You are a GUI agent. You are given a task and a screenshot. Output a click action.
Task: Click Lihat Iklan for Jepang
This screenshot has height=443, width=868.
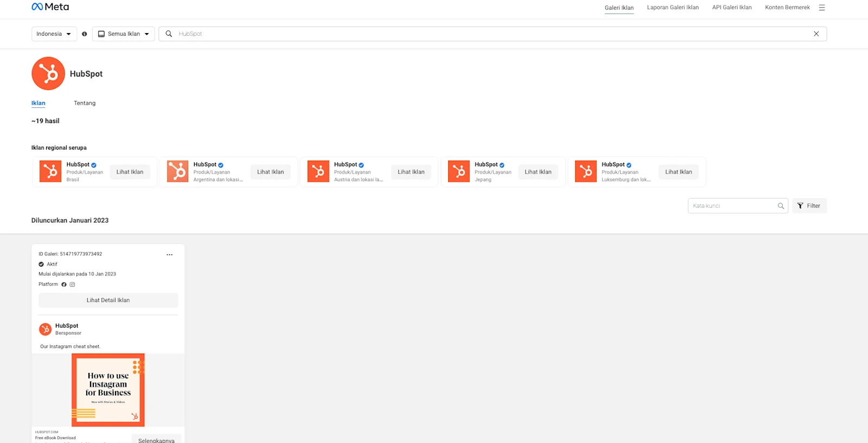point(538,172)
